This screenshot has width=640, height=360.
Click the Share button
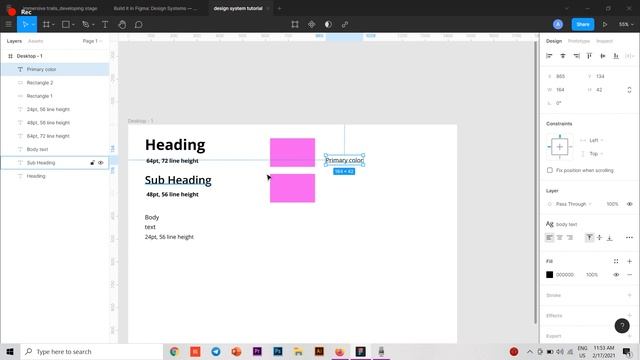click(x=583, y=24)
